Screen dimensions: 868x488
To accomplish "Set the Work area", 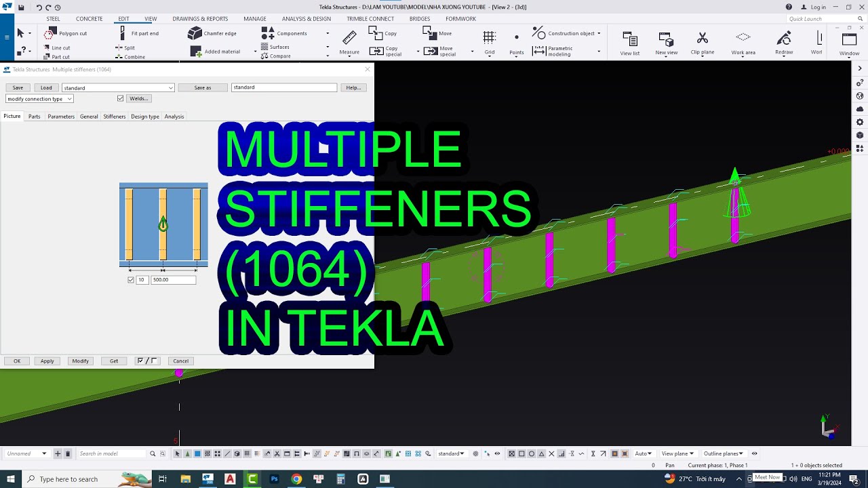I will [x=743, y=43].
